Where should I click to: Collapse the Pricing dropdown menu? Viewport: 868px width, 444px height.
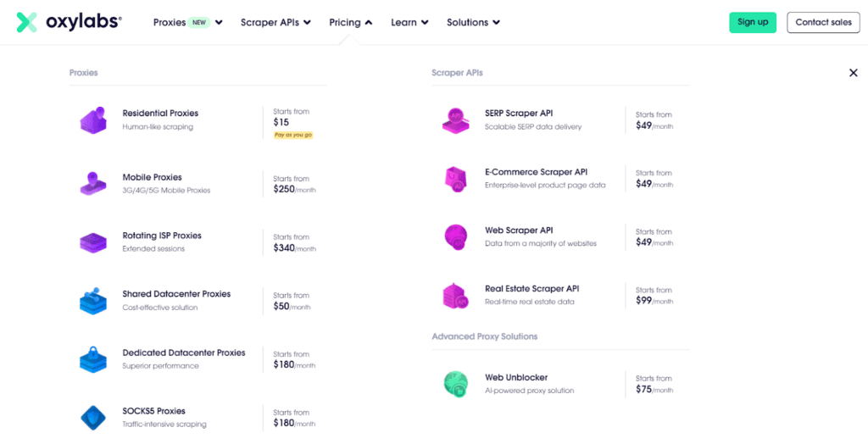pyautogui.click(x=350, y=23)
